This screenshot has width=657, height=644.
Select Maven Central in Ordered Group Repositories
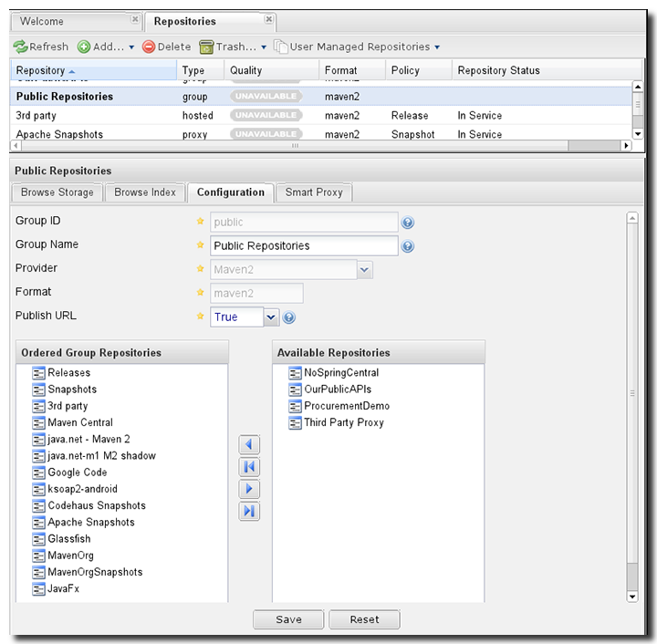80,422
